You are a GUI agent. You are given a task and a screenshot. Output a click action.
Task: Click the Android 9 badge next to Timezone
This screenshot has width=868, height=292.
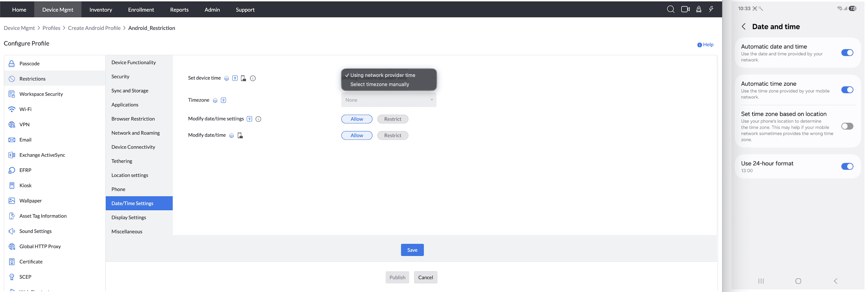point(223,100)
